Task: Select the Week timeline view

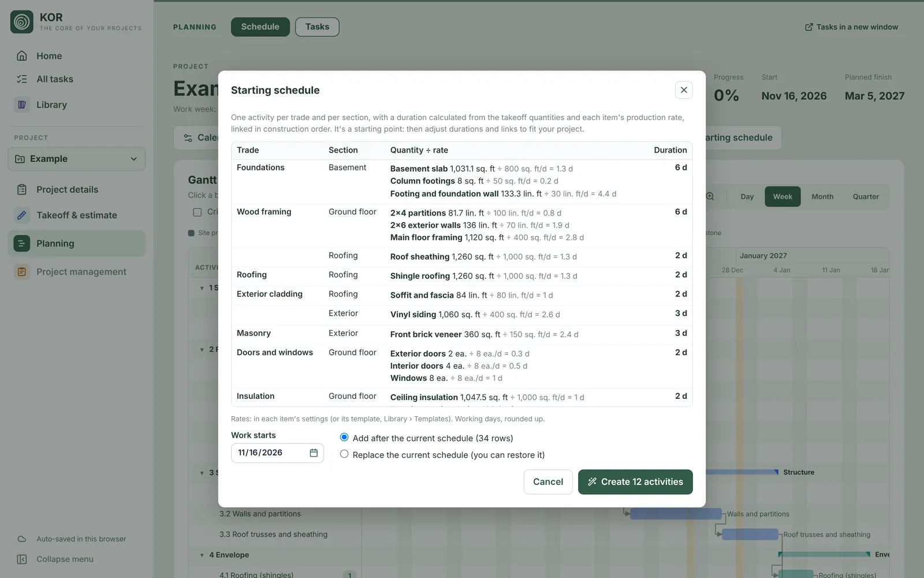Action: click(x=783, y=197)
